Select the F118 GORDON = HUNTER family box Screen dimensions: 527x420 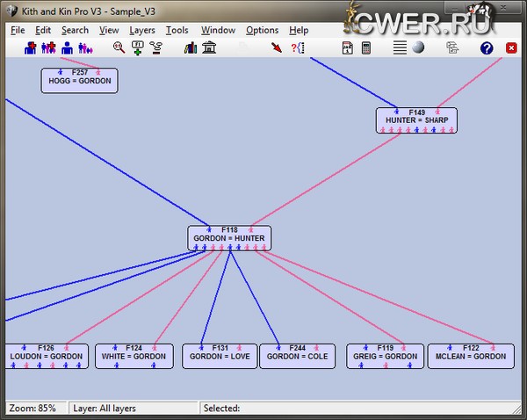point(229,237)
